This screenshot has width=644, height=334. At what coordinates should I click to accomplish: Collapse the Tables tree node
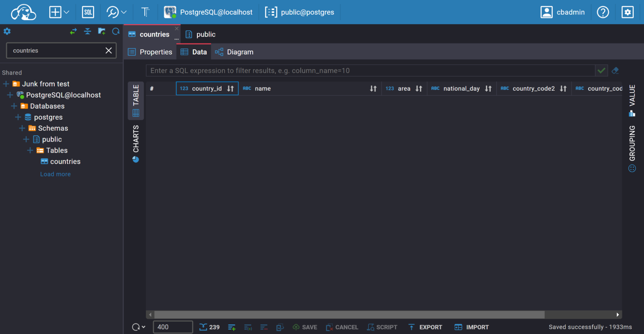(30, 150)
